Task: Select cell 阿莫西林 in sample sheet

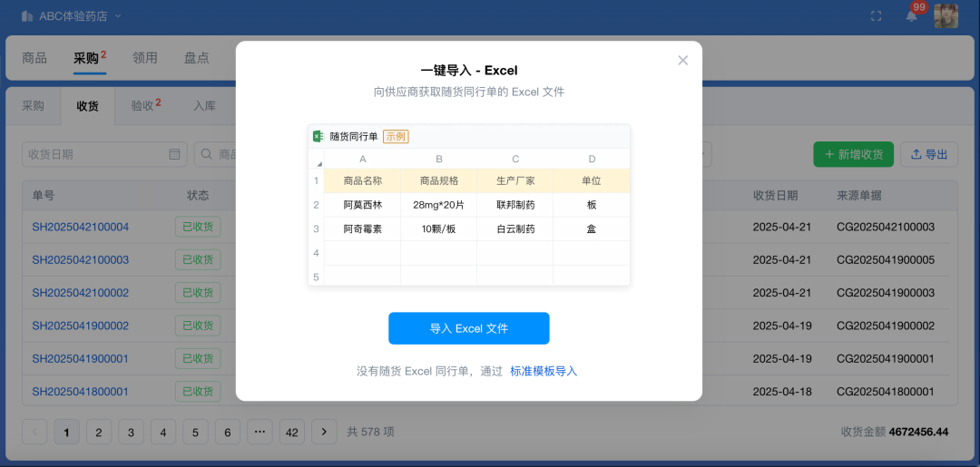Action: coord(362,205)
